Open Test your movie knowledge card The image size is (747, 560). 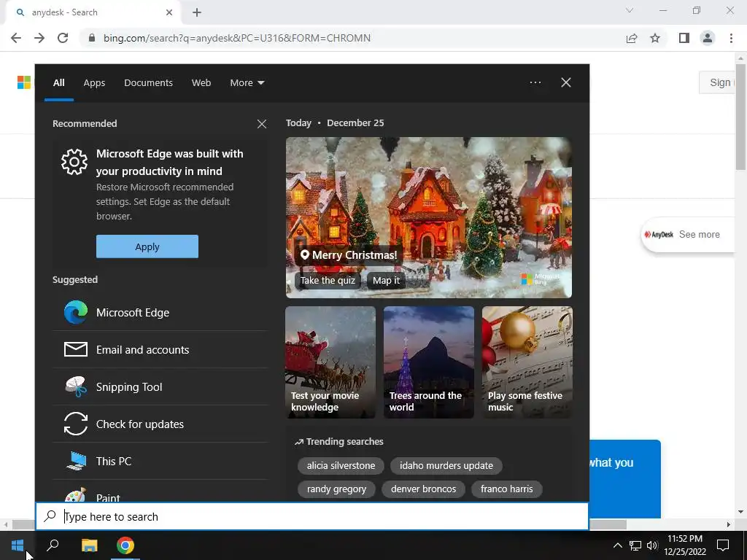(x=330, y=362)
